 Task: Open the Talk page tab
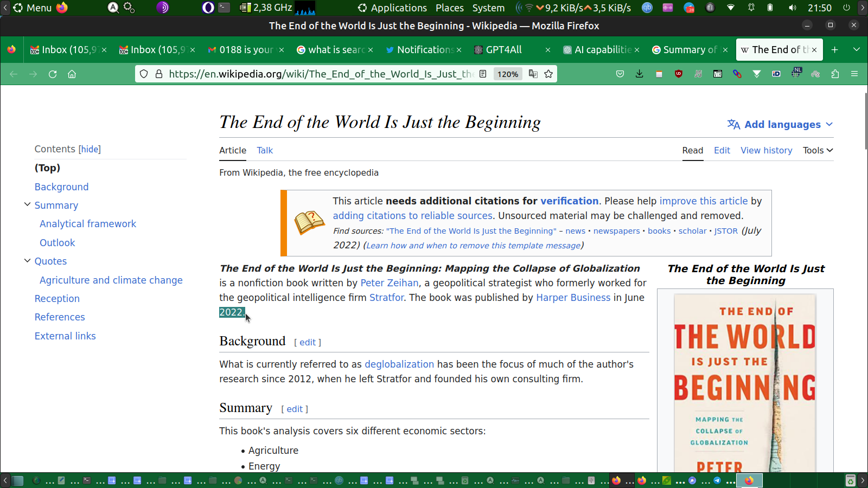click(265, 150)
